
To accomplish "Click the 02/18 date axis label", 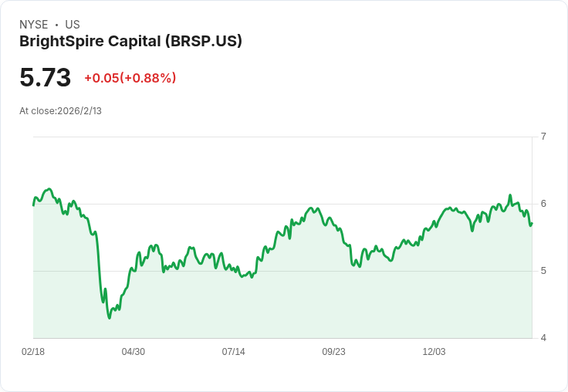I will point(33,352).
